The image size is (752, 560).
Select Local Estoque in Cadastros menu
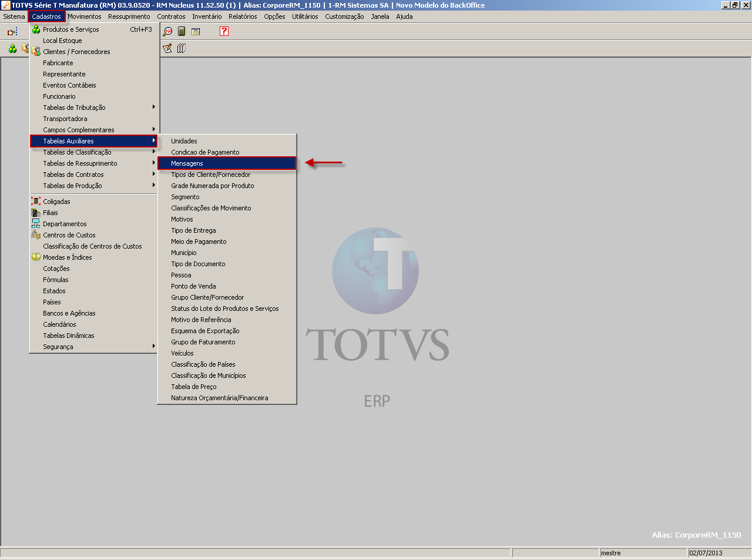click(95, 41)
